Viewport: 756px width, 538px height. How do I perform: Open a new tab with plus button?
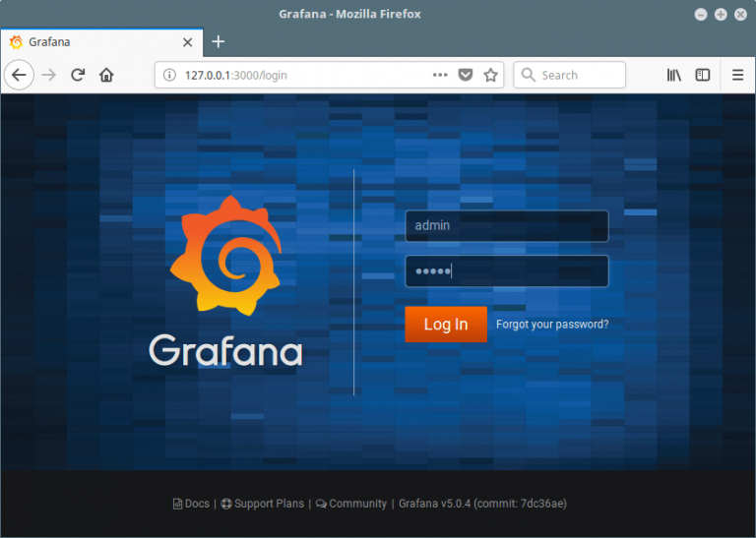(219, 42)
